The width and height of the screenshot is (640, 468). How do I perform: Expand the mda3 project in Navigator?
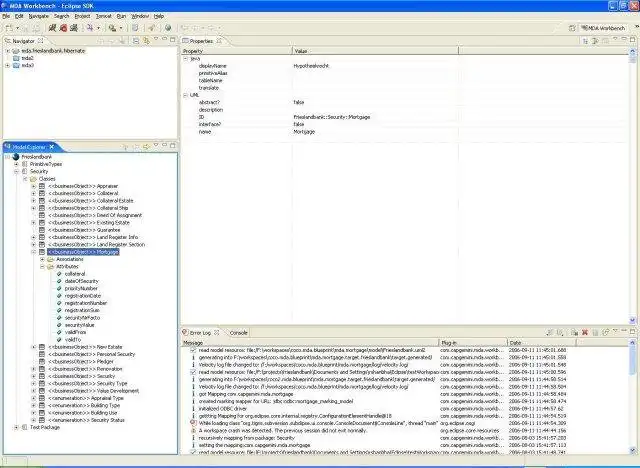[7, 65]
